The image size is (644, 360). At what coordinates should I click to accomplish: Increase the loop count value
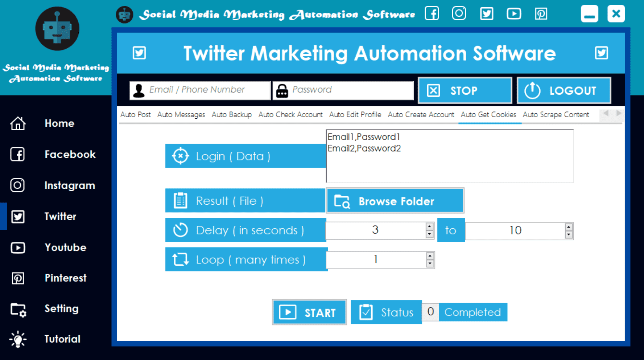pos(430,256)
